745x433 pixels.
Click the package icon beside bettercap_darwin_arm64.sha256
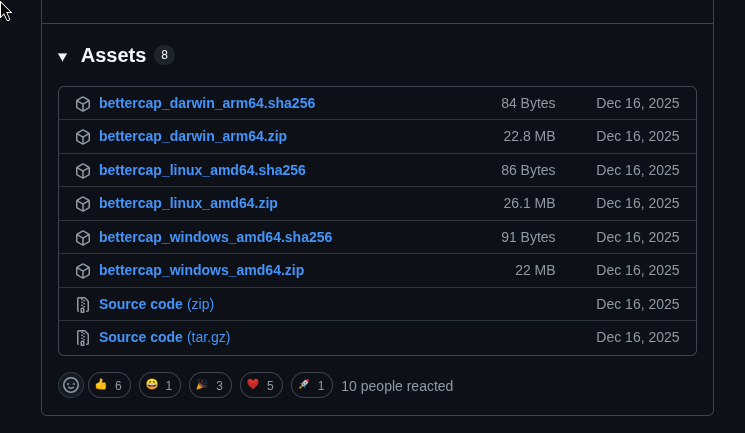coord(83,104)
